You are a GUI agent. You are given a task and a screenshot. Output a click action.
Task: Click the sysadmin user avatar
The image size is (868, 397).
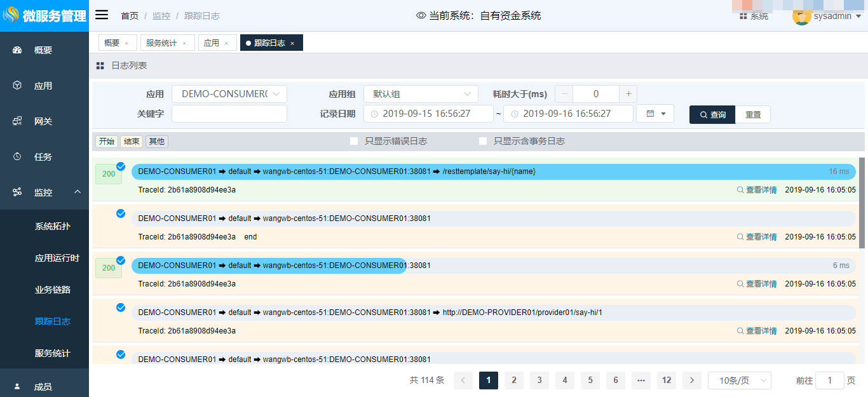click(801, 17)
